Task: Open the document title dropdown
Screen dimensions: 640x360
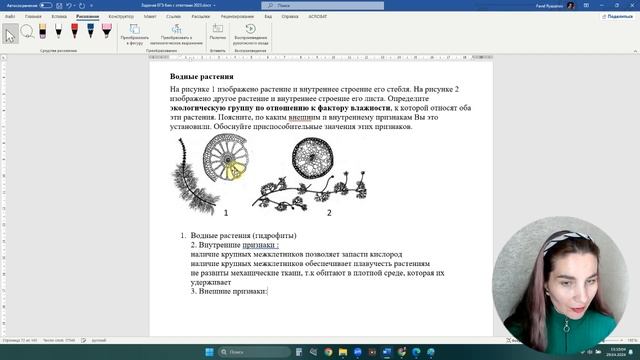Action: tap(214, 6)
